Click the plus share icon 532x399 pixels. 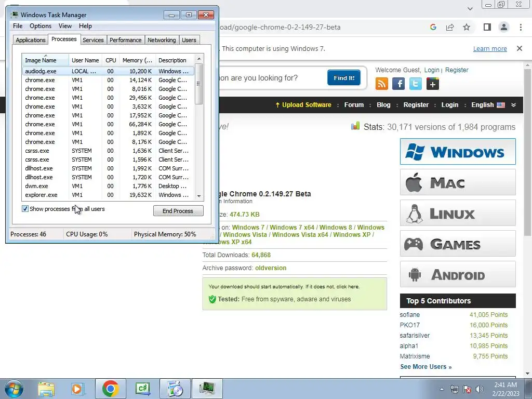click(433, 84)
